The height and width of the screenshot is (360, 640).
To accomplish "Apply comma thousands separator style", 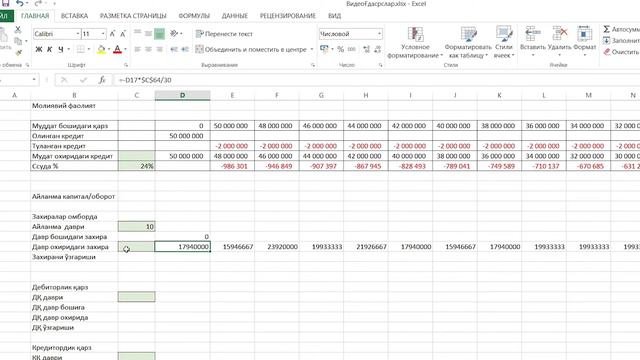I will tap(351, 49).
